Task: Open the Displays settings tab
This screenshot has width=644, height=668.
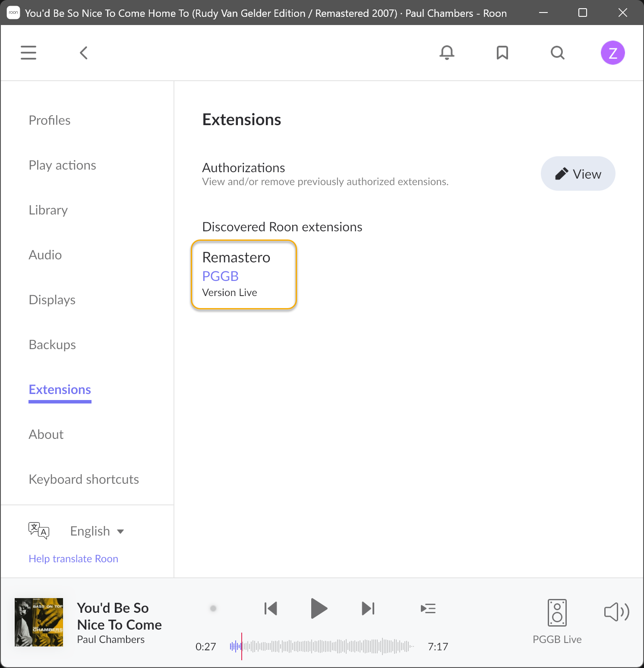Action: pyautogui.click(x=52, y=300)
